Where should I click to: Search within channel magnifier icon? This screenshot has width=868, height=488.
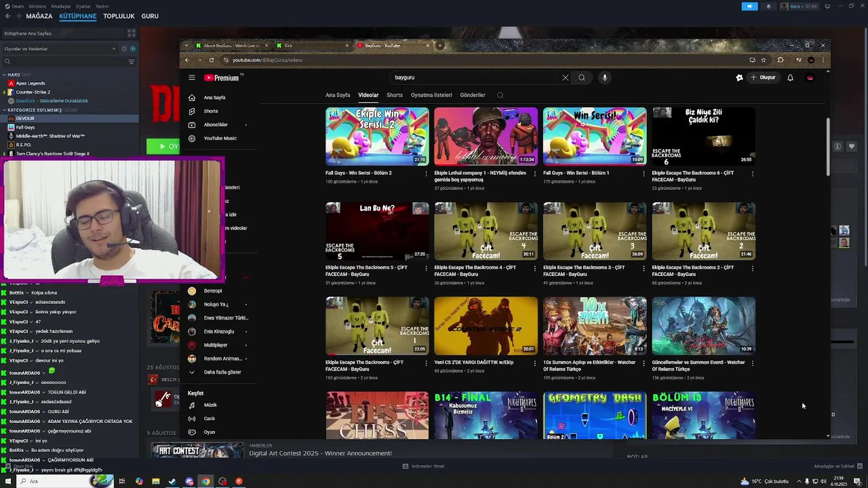point(500,95)
